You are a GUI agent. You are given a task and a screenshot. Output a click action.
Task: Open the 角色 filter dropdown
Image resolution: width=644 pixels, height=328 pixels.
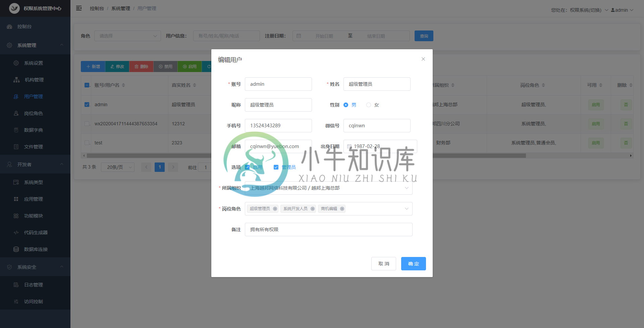click(x=127, y=36)
